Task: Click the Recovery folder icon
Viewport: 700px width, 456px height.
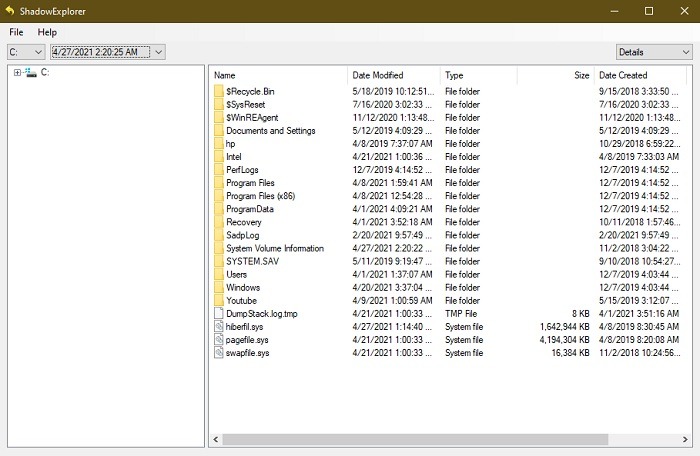Action: (x=219, y=222)
